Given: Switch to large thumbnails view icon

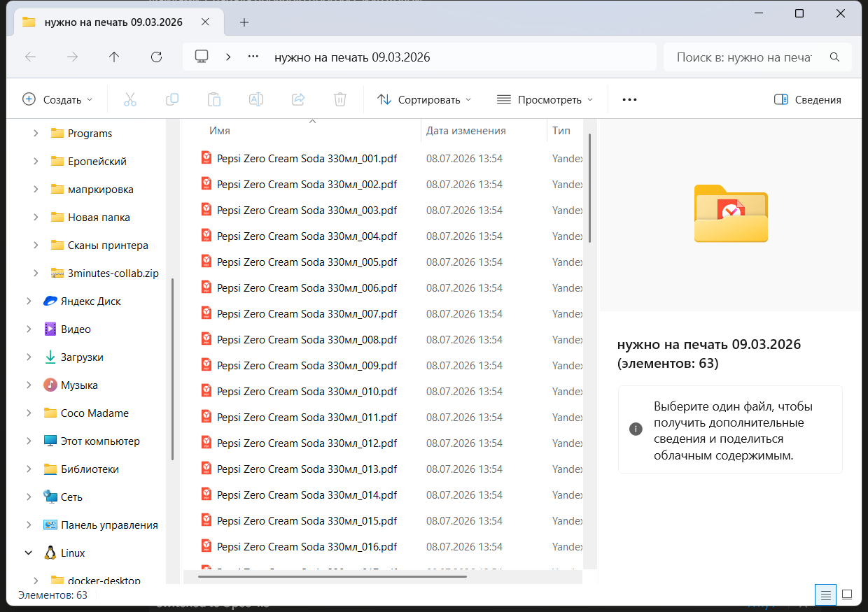Looking at the screenshot, I should (x=847, y=595).
